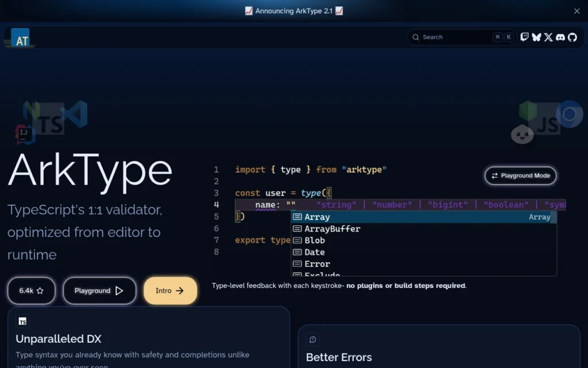Click the 6.4k stars button

pyautogui.click(x=32, y=290)
